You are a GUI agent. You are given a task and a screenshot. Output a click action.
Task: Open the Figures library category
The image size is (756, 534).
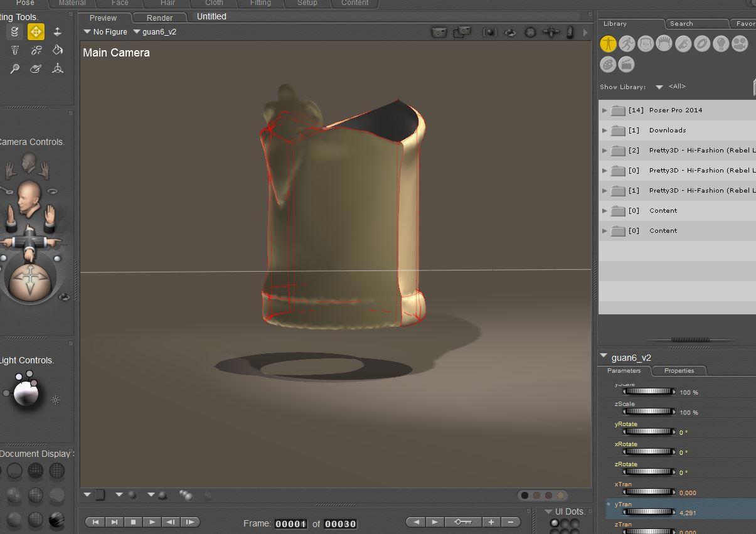[607, 43]
